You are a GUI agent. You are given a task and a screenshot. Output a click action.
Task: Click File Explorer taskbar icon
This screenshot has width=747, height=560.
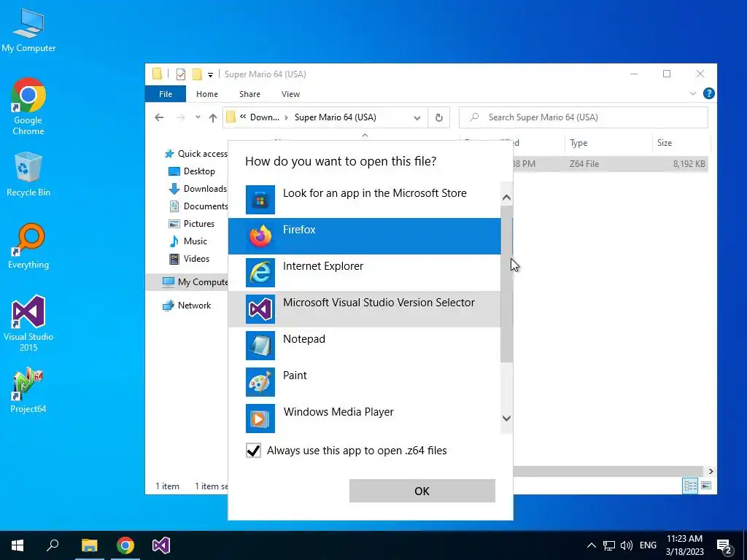(89, 545)
